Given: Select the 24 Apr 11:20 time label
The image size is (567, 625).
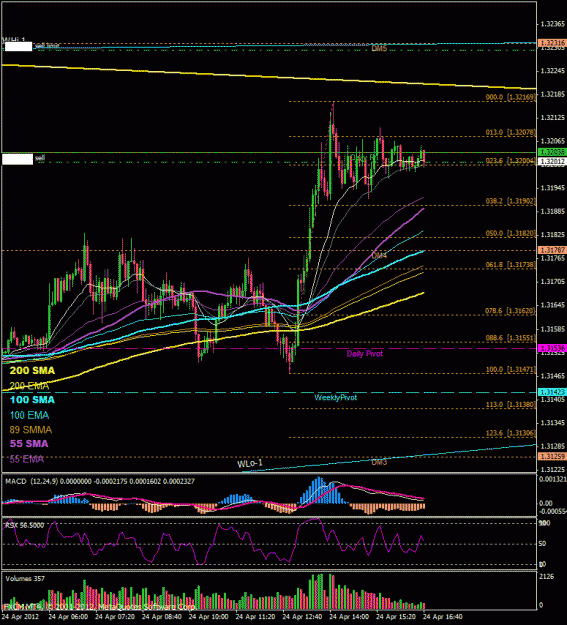Looking at the screenshot, I should 256,617.
